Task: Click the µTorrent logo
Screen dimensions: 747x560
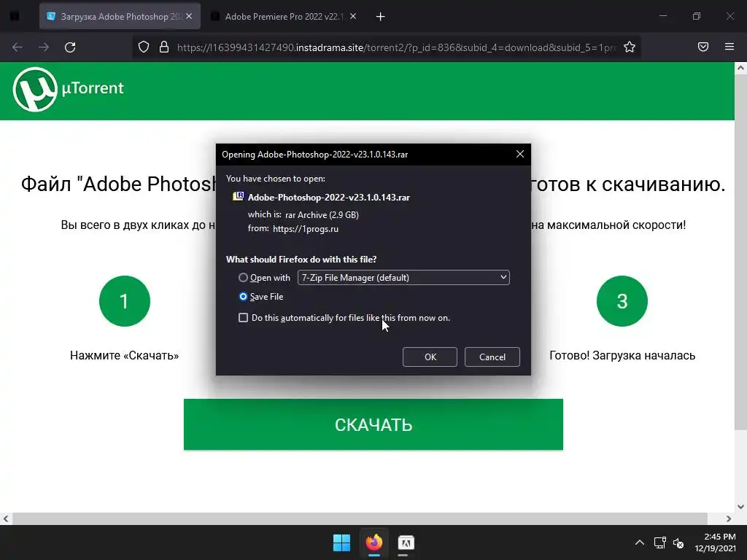Action: click(35, 90)
